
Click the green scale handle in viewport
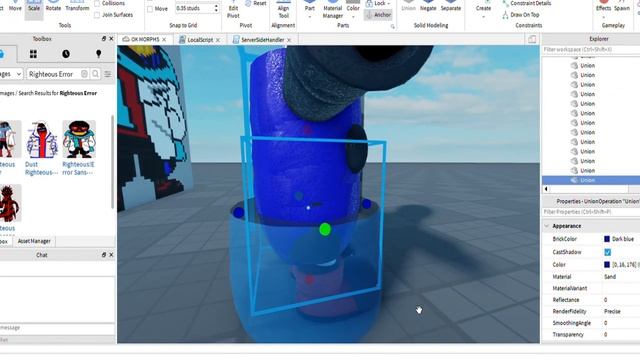click(325, 229)
